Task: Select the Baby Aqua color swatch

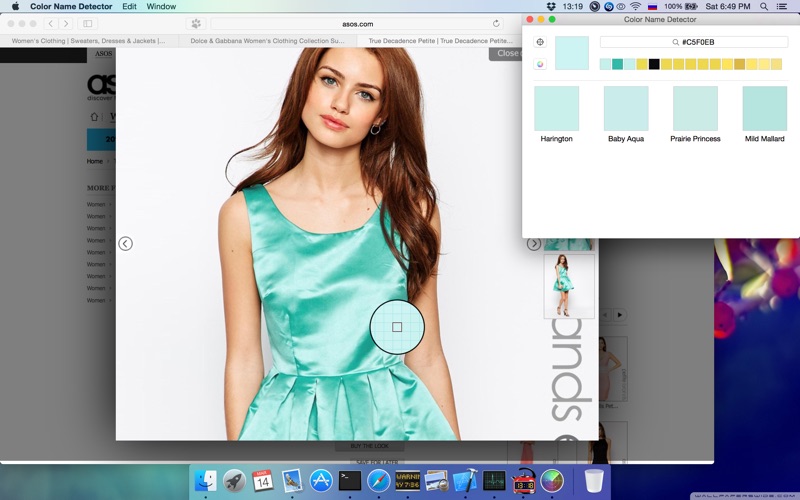Action: (626, 108)
